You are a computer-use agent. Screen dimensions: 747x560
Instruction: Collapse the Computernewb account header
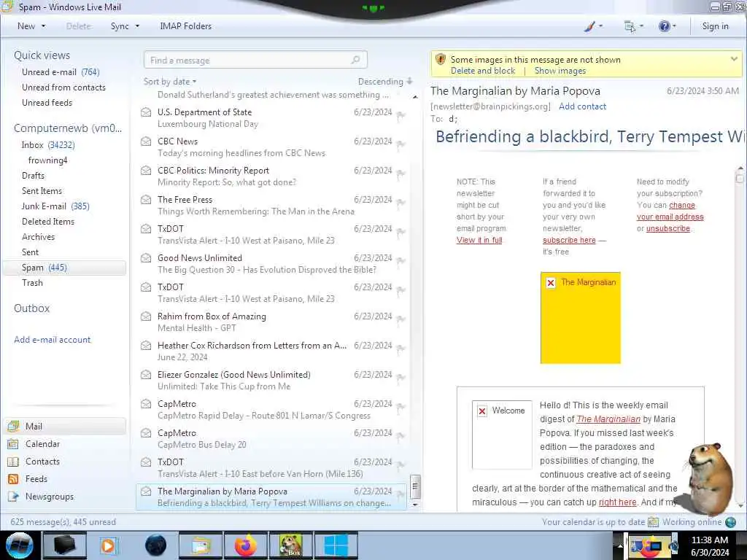(68, 128)
